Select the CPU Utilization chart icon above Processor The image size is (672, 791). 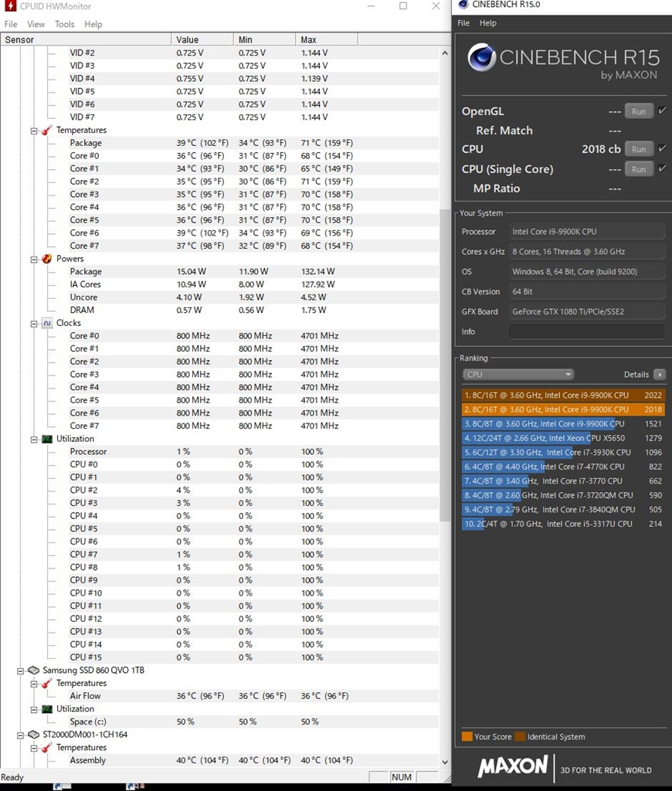(47, 439)
